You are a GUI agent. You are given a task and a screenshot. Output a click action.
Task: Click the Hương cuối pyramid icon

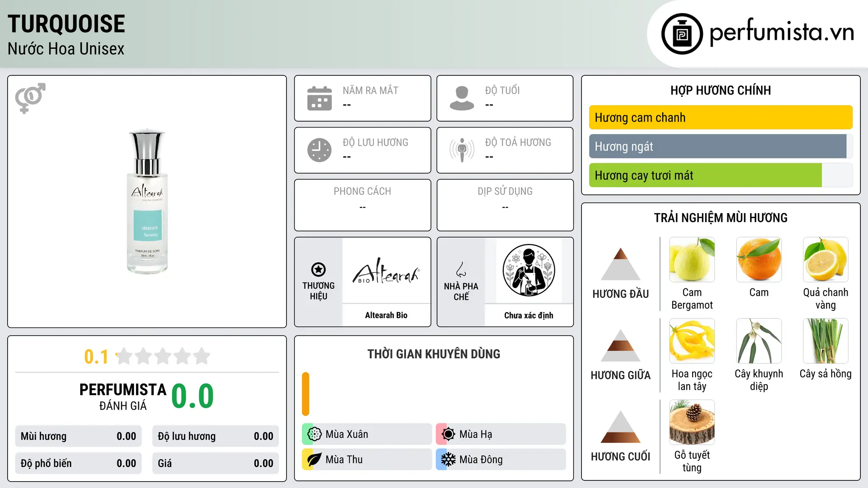(620, 427)
